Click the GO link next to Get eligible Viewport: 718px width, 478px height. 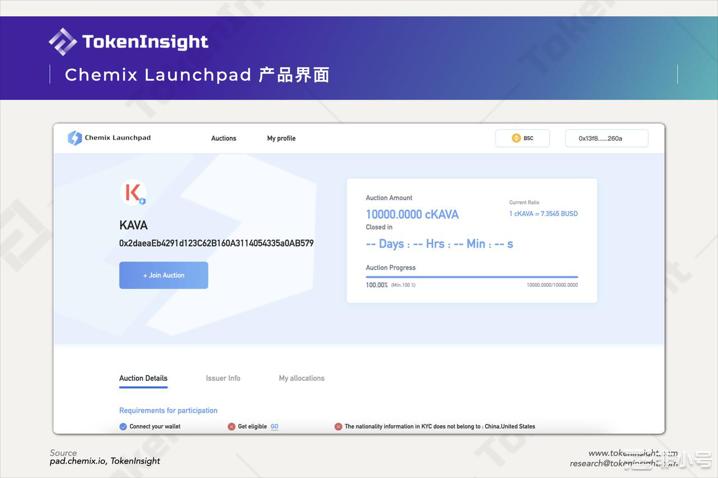(x=274, y=426)
